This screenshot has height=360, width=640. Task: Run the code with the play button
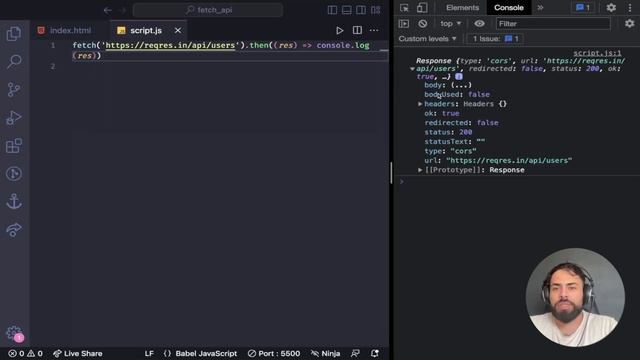339,31
